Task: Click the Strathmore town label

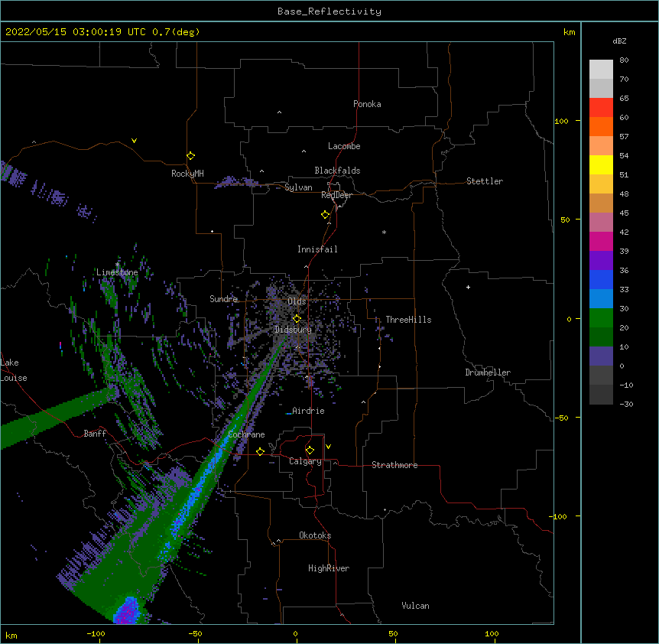Action: [394, 465]
